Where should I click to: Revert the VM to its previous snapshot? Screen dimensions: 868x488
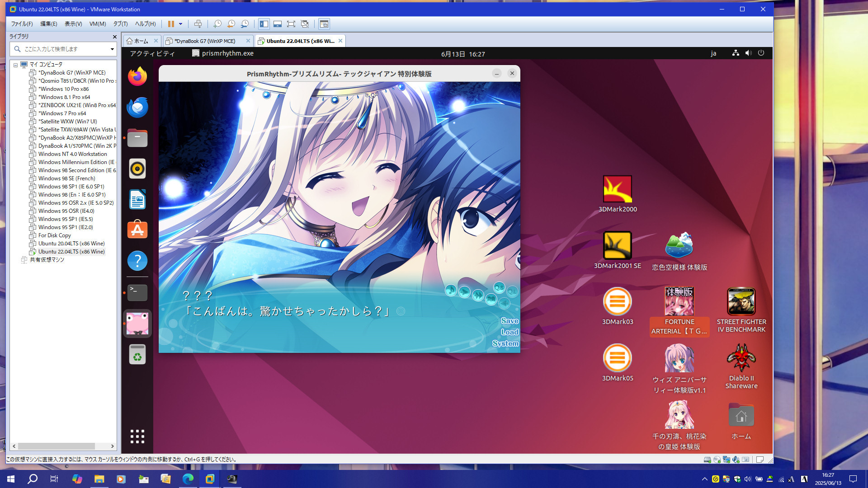tap(231, 24)
